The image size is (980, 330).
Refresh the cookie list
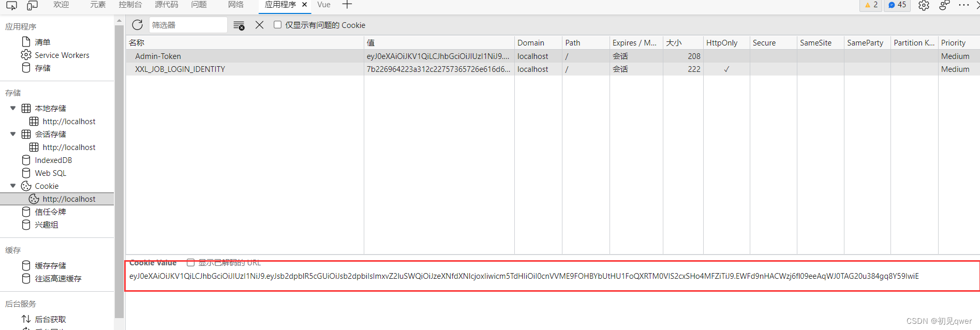click(137, 25)
